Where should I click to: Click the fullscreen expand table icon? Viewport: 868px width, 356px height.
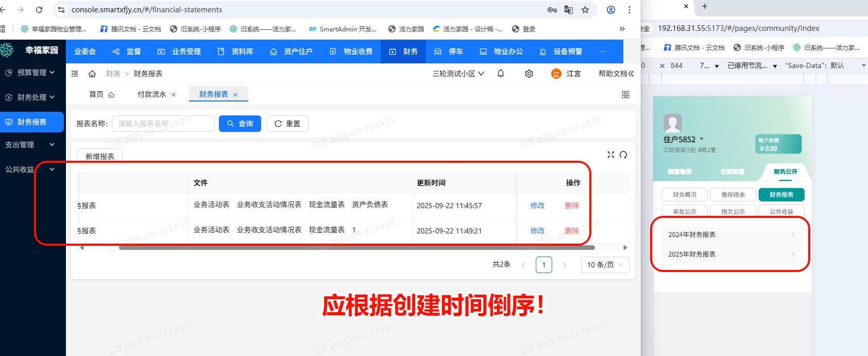pos(611,155)
